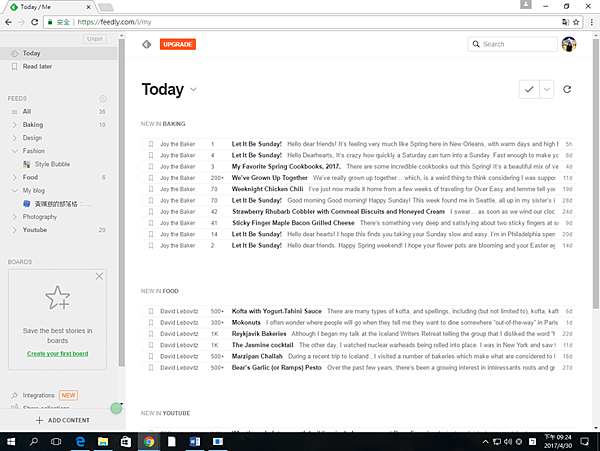The height and width of the screenshot is (451, 600).
Task: Open Windows Action Center notifications
Action: point(584,442)
